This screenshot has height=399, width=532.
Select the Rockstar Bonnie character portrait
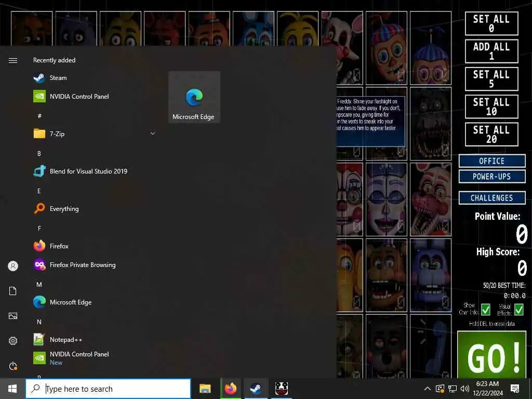tap(431, 275)
